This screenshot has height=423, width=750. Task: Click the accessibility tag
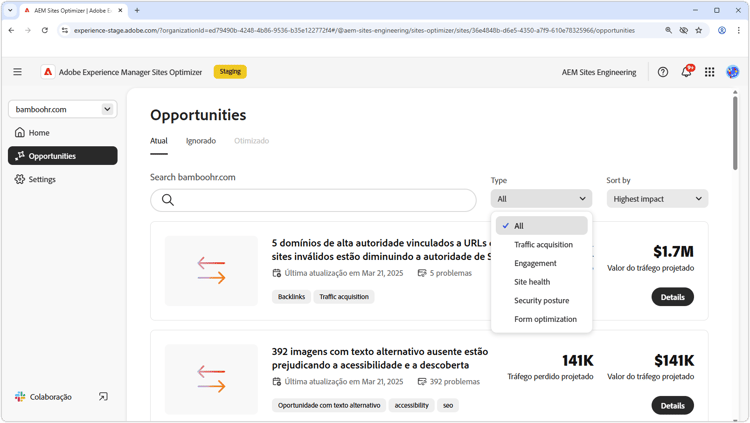(x=411, y=405)
